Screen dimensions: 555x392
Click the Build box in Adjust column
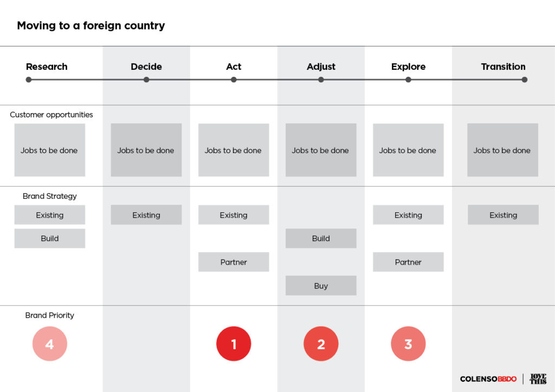[321, 238]
